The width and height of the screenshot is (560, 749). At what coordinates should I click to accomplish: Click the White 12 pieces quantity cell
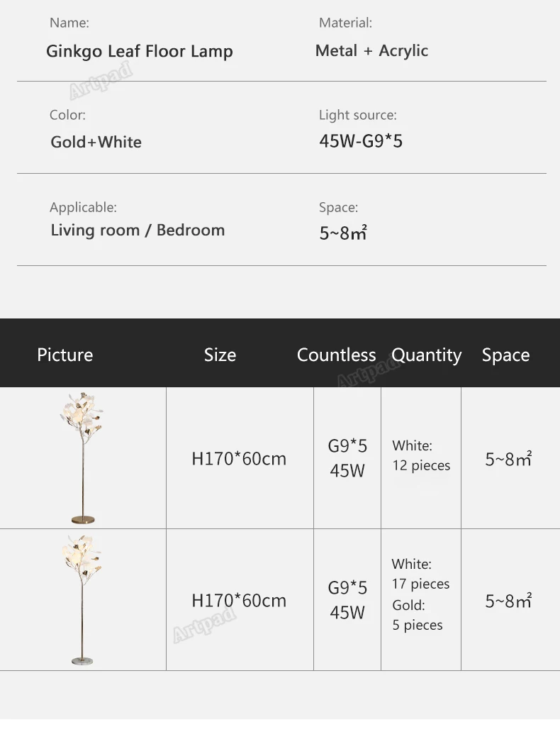pyautogui.click(x=421, y=455)
